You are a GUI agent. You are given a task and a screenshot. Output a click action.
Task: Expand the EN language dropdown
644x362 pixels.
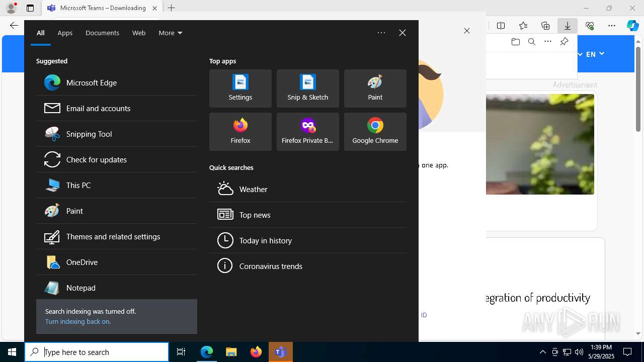click(x=595, y=54)
